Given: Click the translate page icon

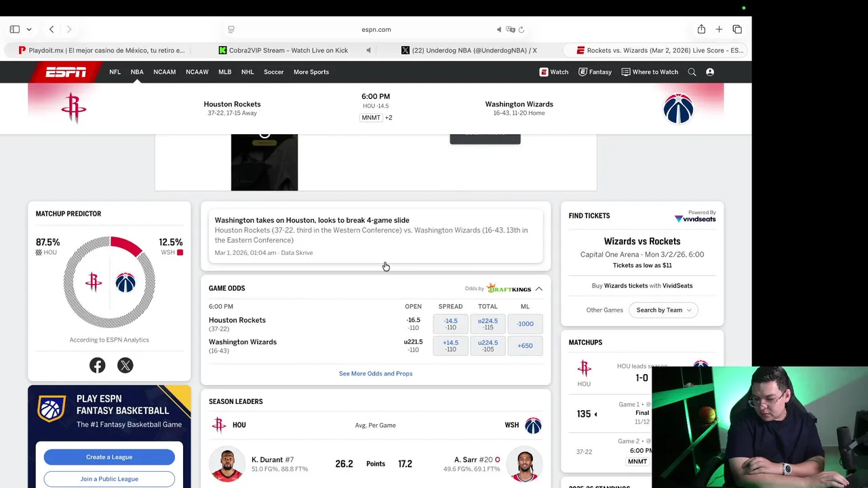Looking at the screenshot, I should [511, 29].
